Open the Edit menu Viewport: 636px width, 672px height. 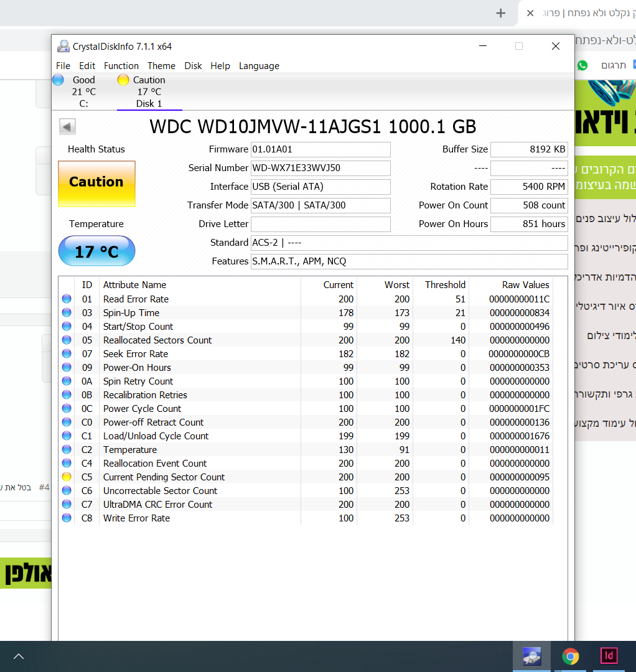point(87,65)
